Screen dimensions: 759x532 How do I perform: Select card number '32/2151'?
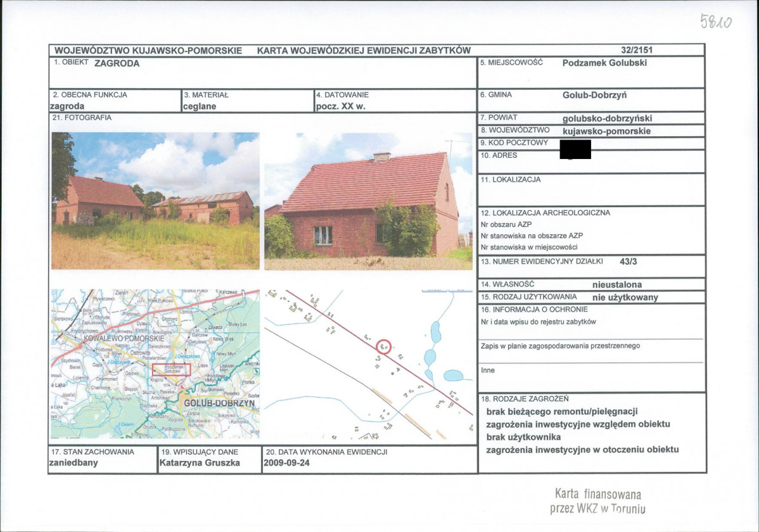pyautogui.click(x=637, y=50)
